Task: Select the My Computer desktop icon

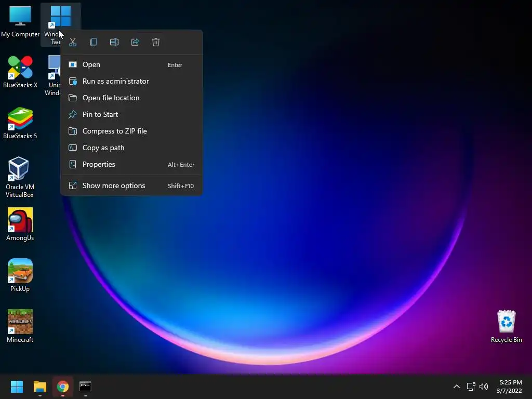Action: [x=20, y=21]
